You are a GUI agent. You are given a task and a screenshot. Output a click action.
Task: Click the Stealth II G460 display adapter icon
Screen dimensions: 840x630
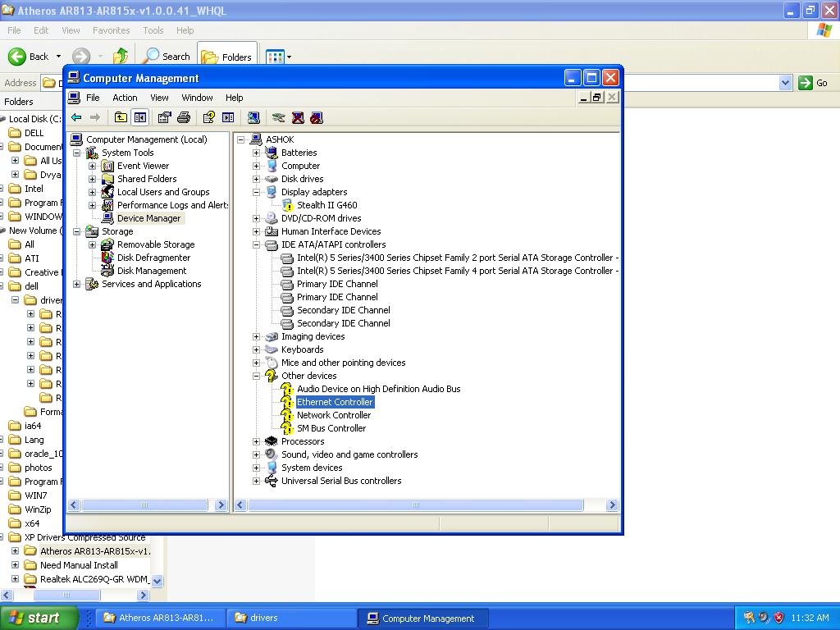coord(288,205)
